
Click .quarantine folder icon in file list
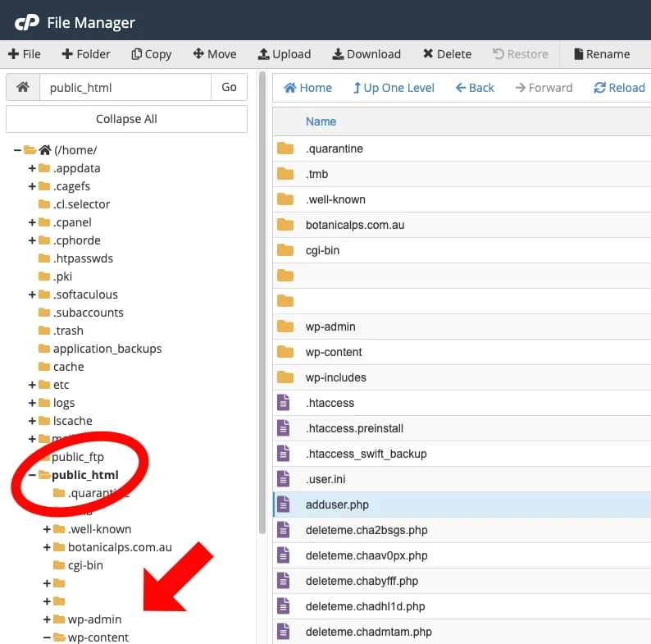point(285,148)
